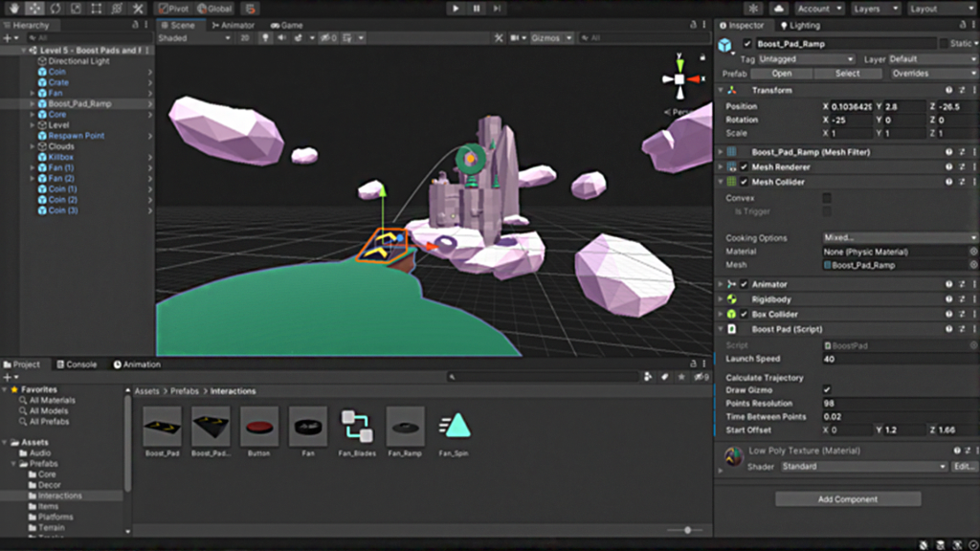Click the Pause button in the top toolbar
Image resolution: width=980 pixels, height=551 pixels.
coord(478,9)
